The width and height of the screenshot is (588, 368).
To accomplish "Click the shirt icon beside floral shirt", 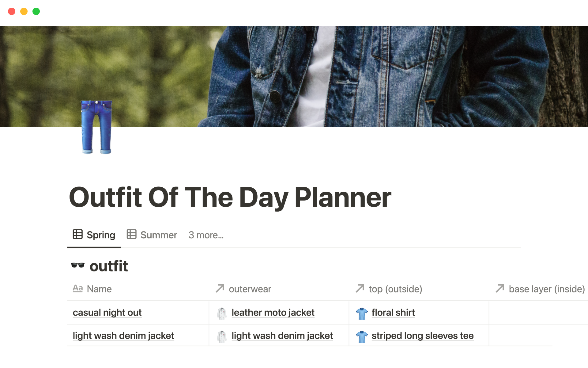I will coord(362,313).
